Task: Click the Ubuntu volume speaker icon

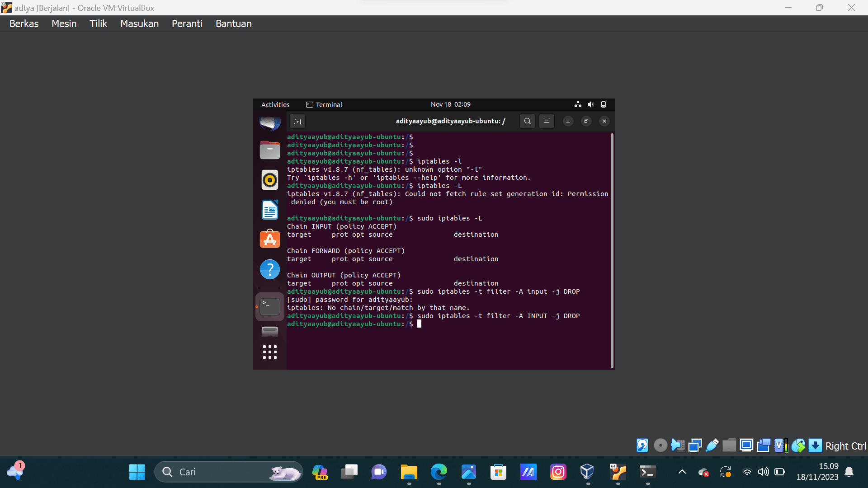Action: coord(590,104)
